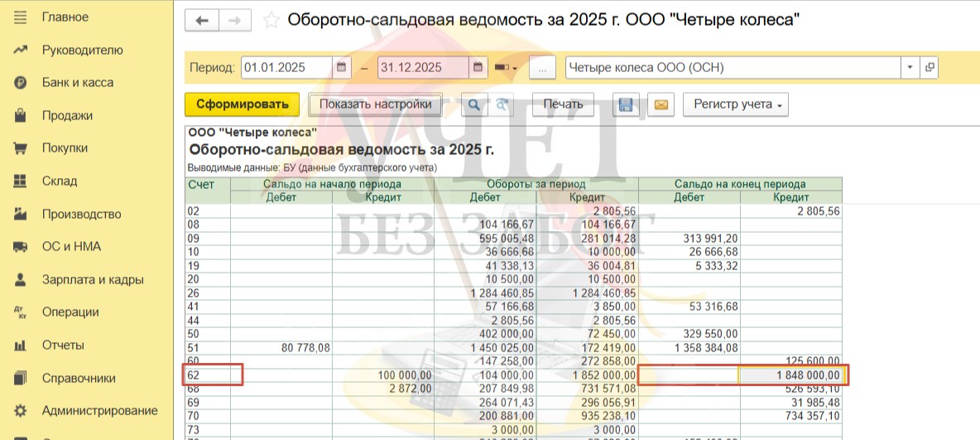Click the ellipsis period selection button
The image size is (980, 440).
tap(542, 68)
